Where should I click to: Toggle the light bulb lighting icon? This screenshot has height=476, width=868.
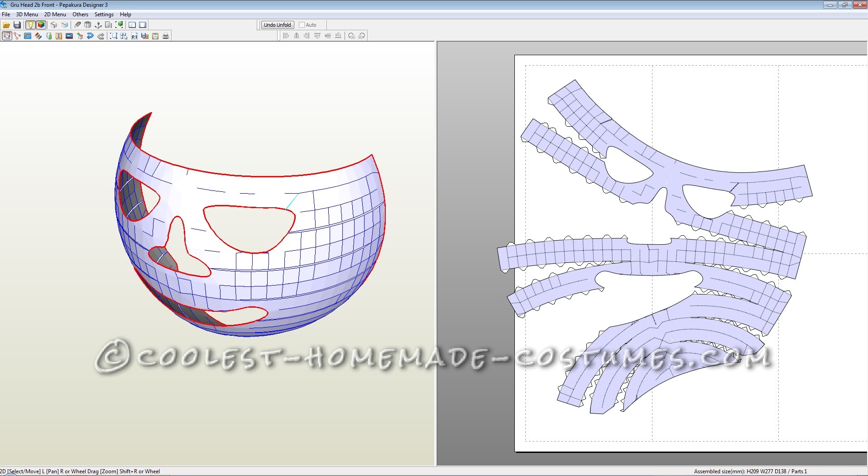[x=30, y=25]
